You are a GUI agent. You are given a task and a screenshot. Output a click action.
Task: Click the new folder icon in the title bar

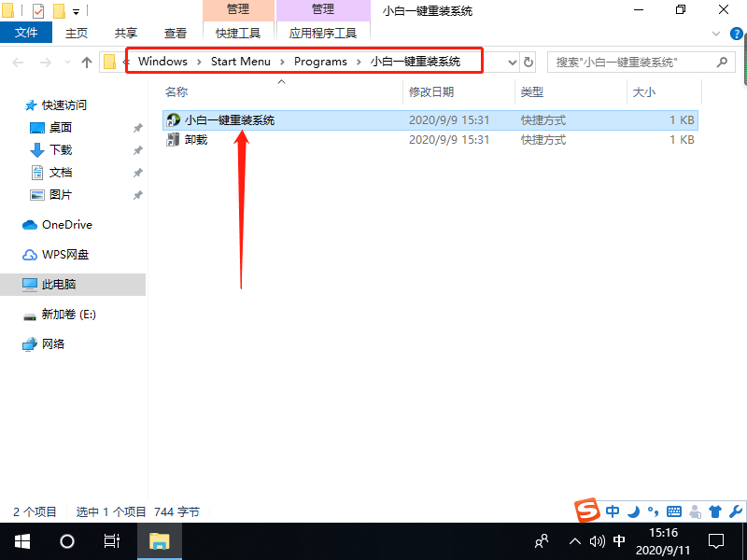click(x=59, y=10)
